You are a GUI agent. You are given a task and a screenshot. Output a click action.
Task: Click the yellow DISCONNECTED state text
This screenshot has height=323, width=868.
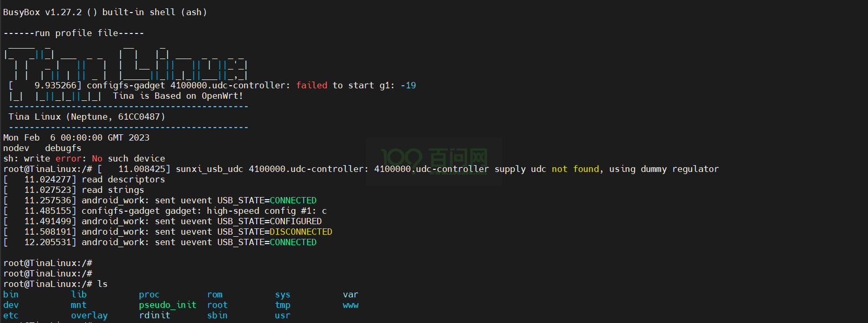point(300,232)
